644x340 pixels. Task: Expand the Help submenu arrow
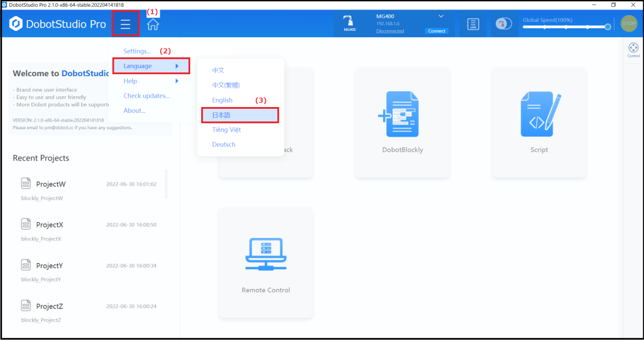177,81
